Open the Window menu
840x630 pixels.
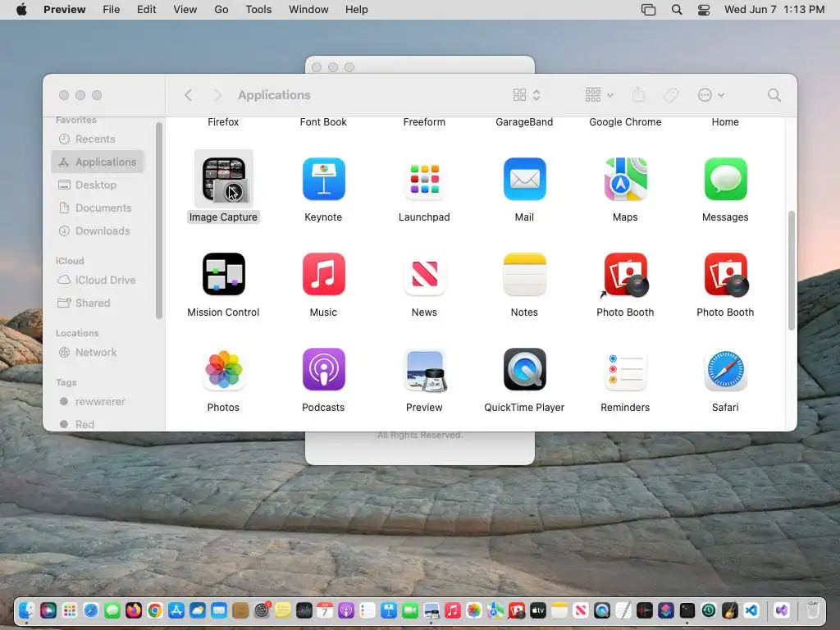click(x=308, y=9)
